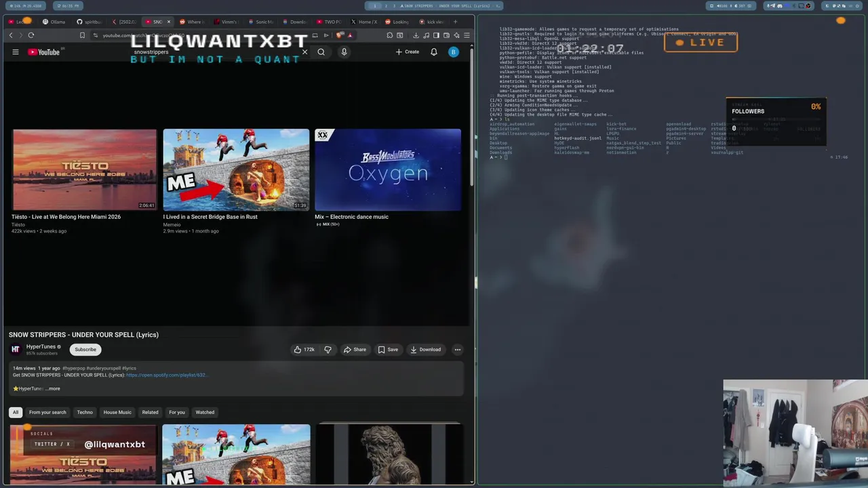Open HyperTunes channel avatar
Image resolution: width=868 pixels, height=488 pixels.
16,349
